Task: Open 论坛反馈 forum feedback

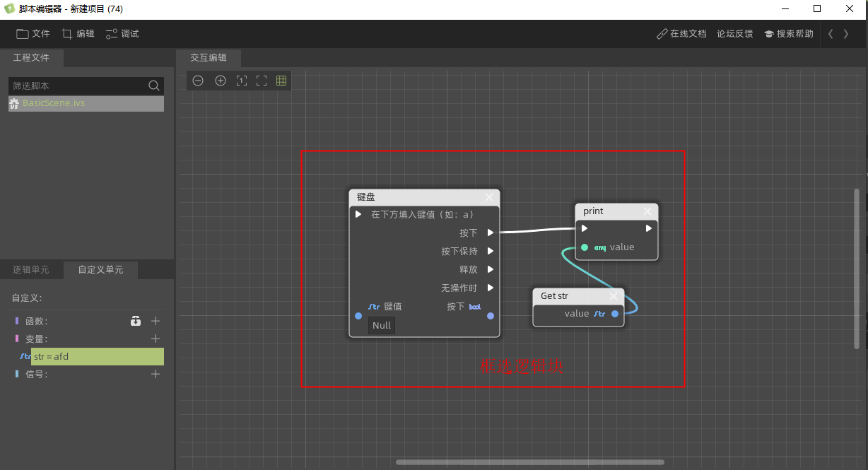Action: 734,34
